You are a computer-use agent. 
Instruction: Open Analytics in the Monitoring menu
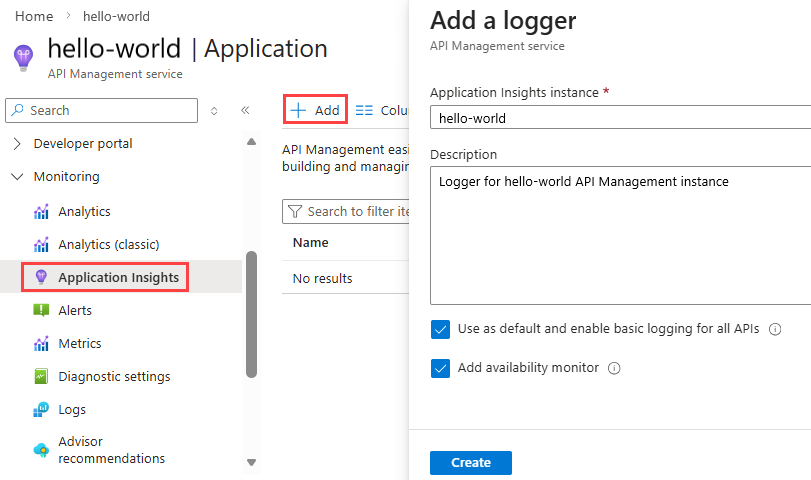coord(84,212)
